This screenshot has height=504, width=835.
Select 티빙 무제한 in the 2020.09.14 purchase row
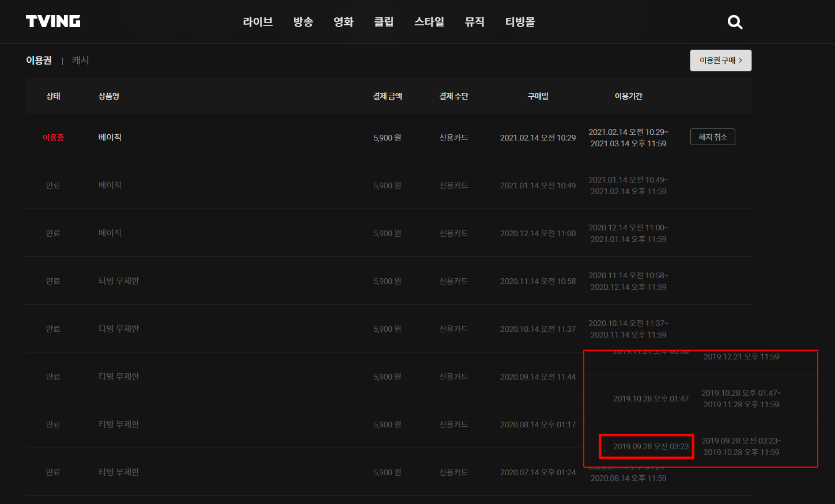(x=119, y=376)
